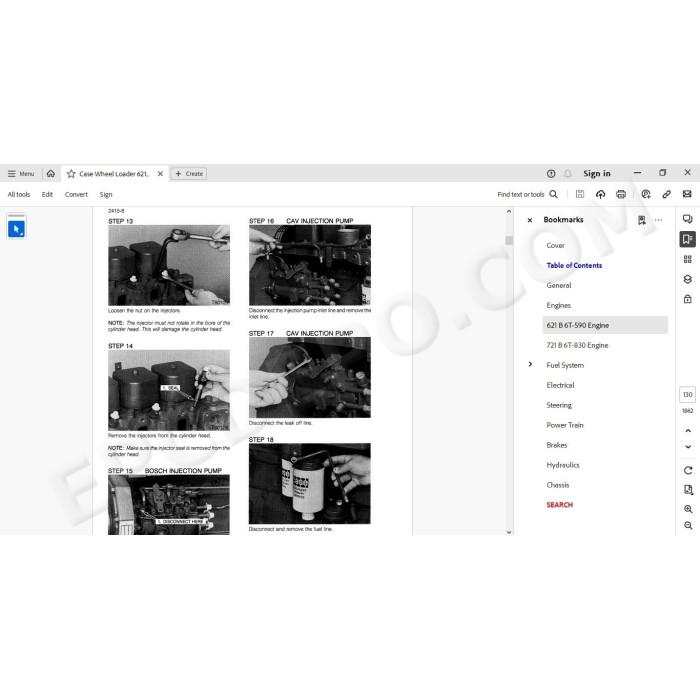This screenshot has width=700, height=700.
Task: Open the comments panel icon
Action: 688,219
